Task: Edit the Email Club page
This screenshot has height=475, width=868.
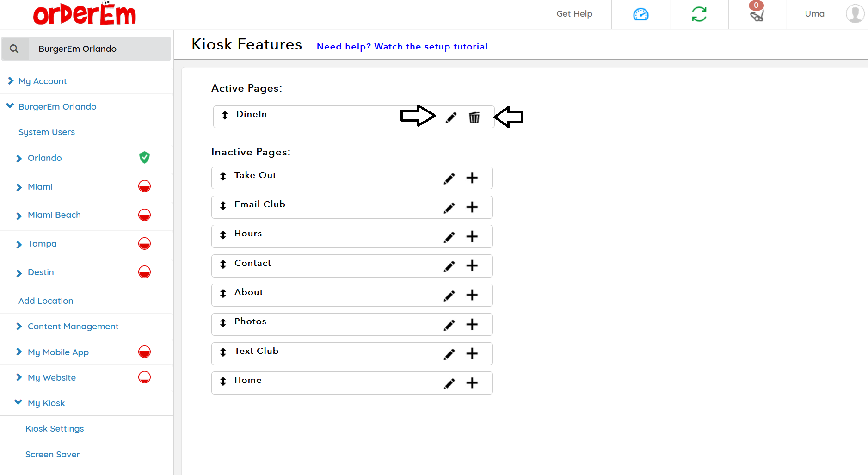Action: click(449, 208)
